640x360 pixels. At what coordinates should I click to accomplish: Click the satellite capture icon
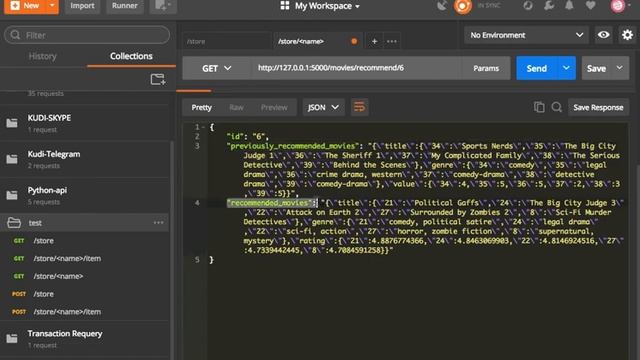442,6
